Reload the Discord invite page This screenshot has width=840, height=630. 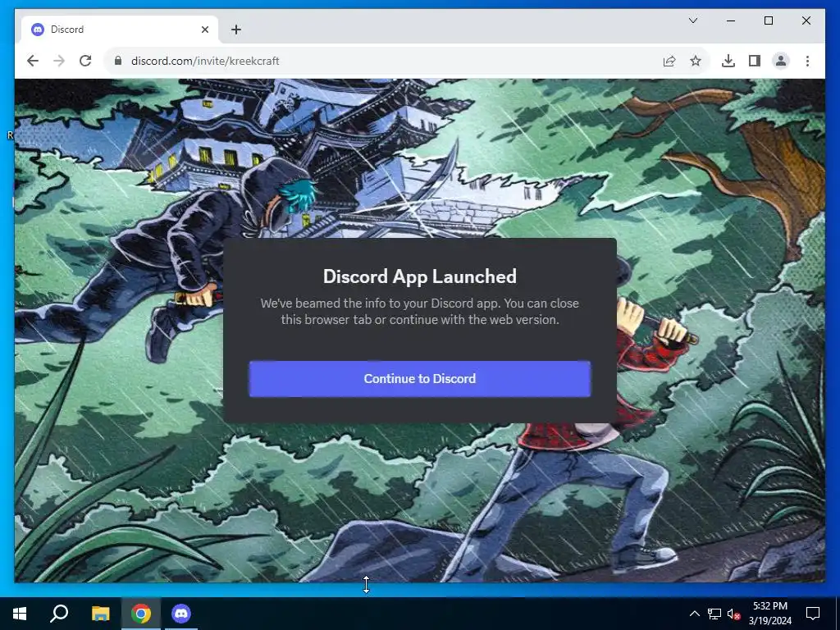[85, 61]
